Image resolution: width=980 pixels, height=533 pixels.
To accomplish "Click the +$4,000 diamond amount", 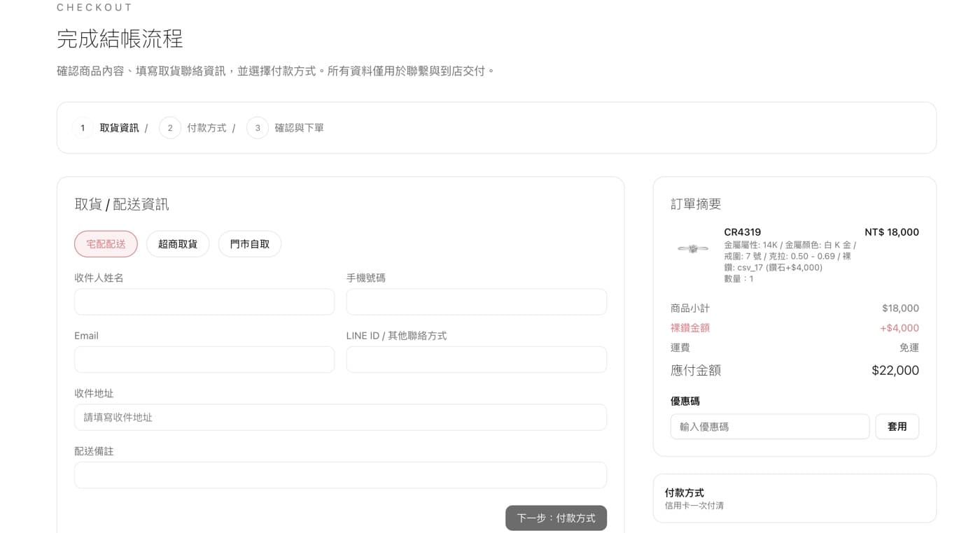I will [899, 328].
